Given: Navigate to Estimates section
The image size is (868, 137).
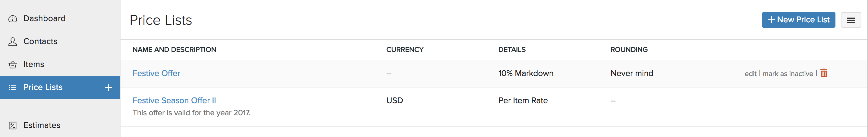Looking at the screenshot, I should pyautogui.click(x=42, y=125).
